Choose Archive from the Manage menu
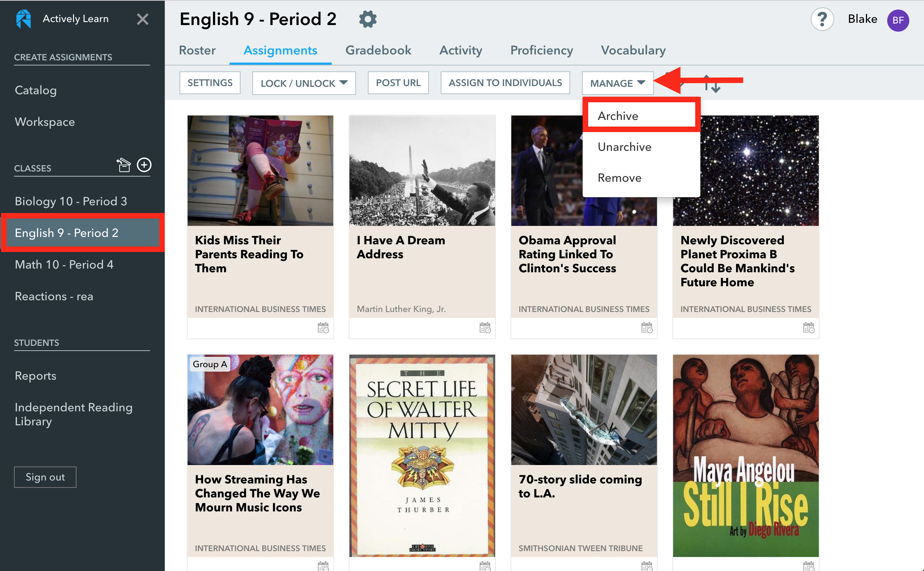 641,116
